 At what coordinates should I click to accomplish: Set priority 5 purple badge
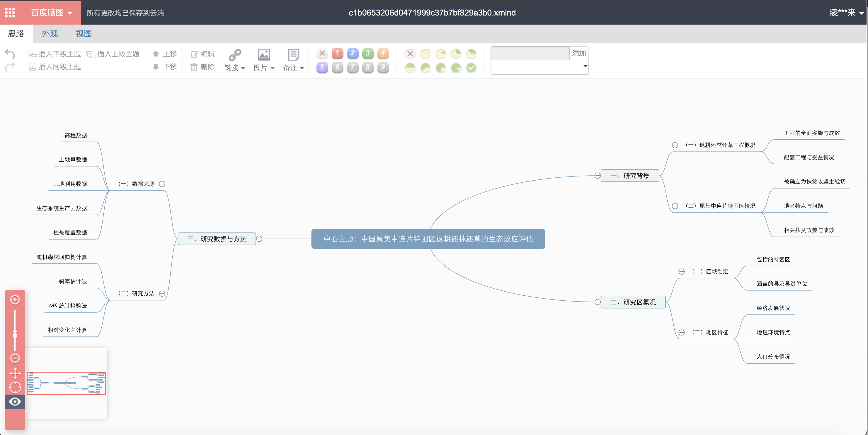point(322,67)
